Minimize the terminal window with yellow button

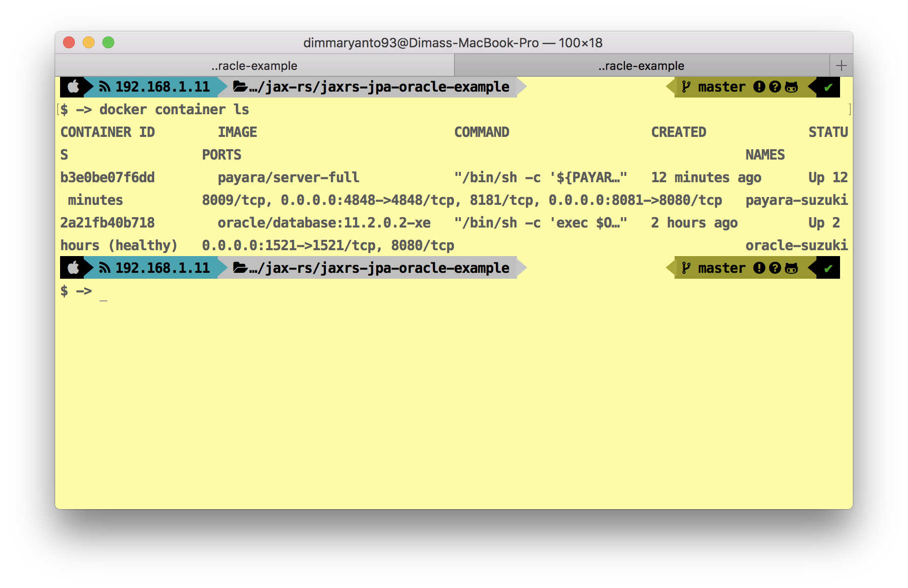(x=89, y=43)
